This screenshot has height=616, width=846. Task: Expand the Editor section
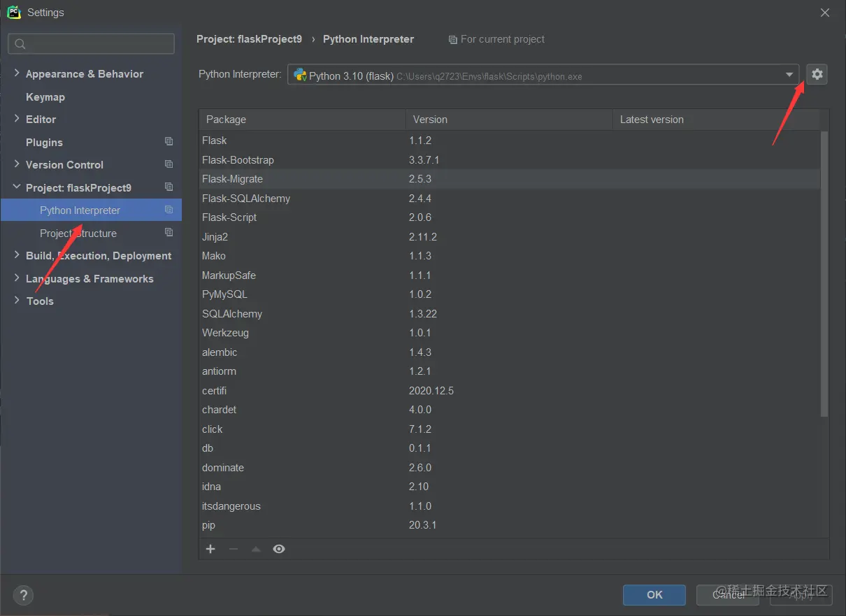coord(17,119)
